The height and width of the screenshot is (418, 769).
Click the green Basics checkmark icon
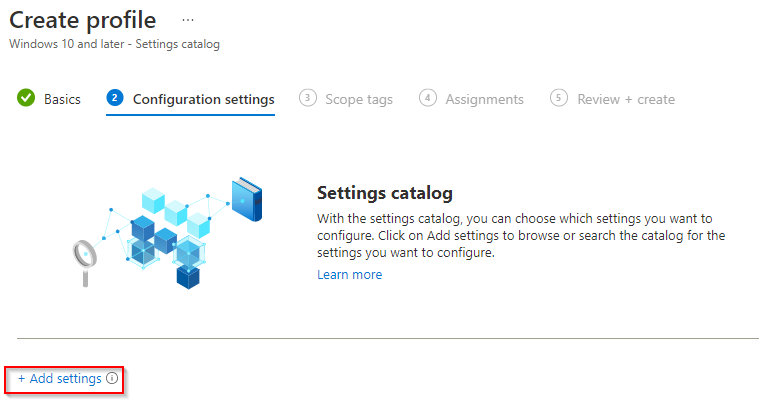[x=26, y=98]
